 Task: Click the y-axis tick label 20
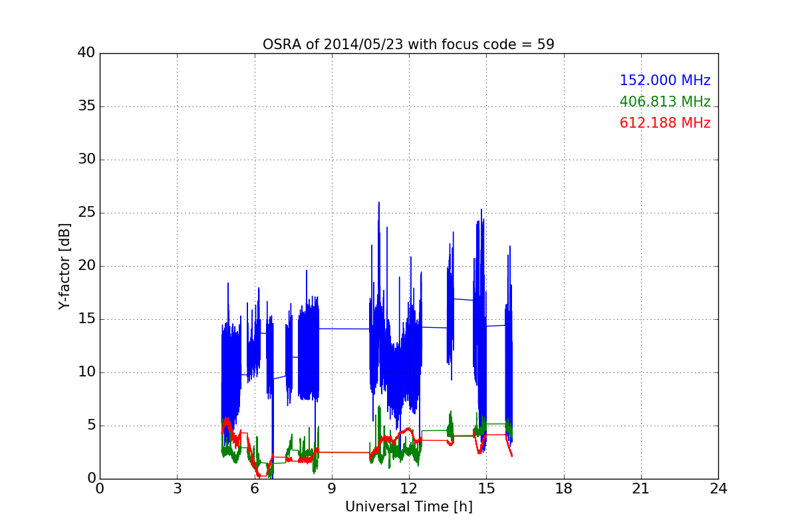[86, 266]
